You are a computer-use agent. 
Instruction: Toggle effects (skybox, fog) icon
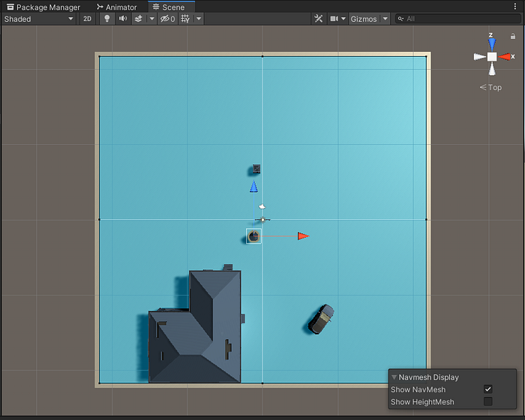(x=138, y=19)
